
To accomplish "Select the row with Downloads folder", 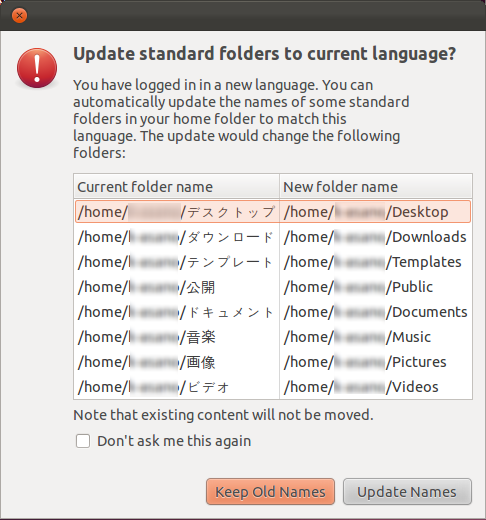I will 273,237.
